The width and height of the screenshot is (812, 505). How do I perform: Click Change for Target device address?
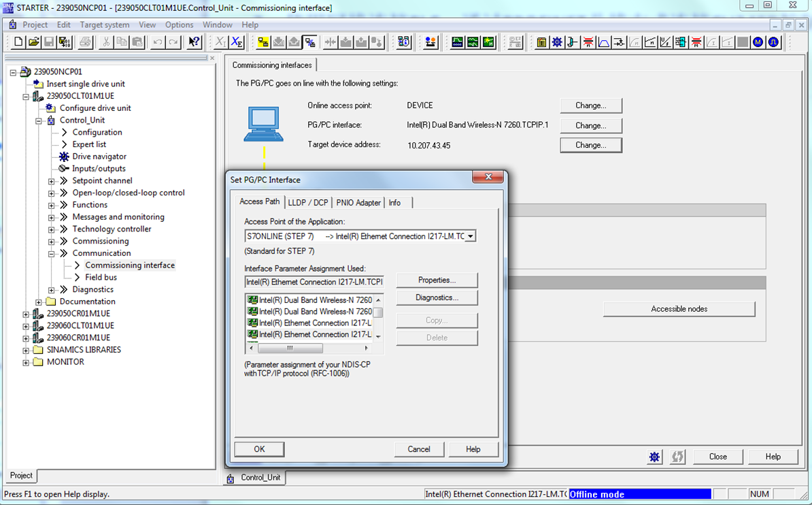point(590,145)
